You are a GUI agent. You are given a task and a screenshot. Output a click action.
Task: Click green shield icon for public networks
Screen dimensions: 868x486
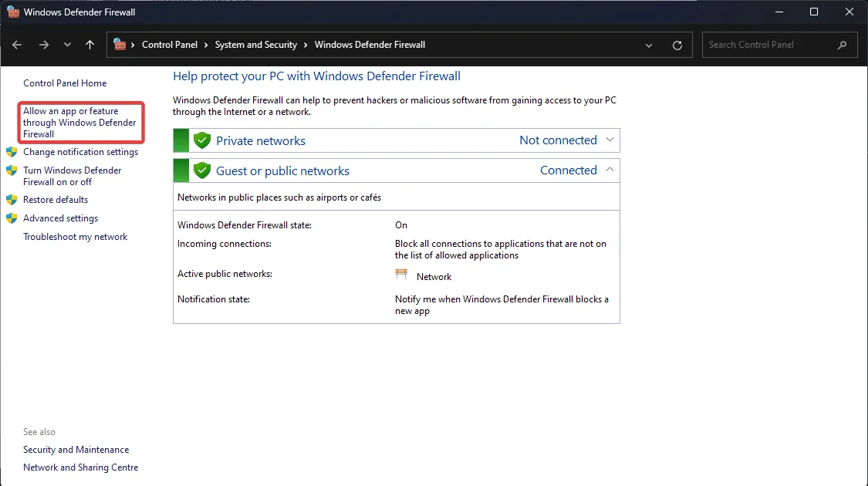pyautogui.click(x=202, y=170)
